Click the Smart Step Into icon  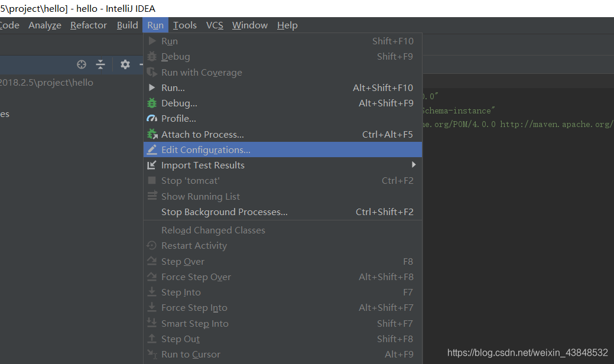coord(152,323)
